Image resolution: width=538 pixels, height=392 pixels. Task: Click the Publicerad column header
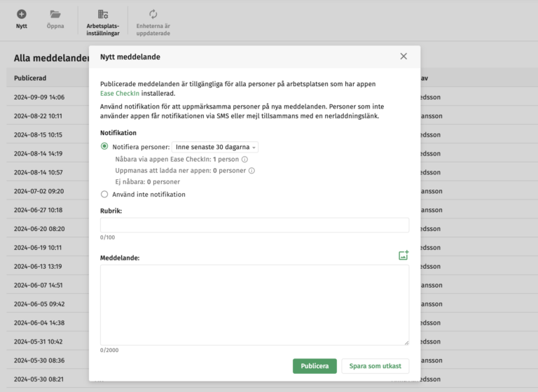coord(29,78)
